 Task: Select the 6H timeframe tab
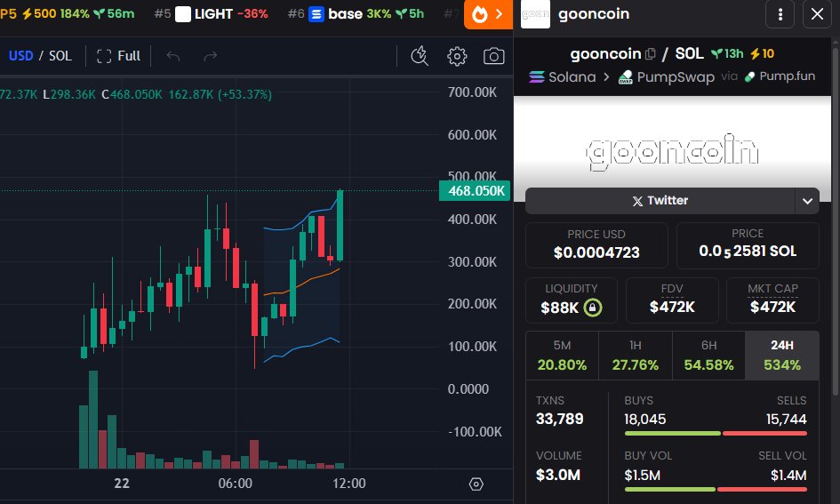tap(708, 356)
